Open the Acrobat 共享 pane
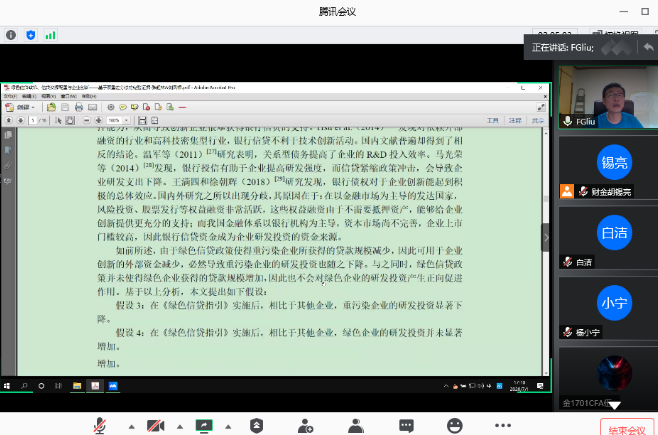 [538, 121]
